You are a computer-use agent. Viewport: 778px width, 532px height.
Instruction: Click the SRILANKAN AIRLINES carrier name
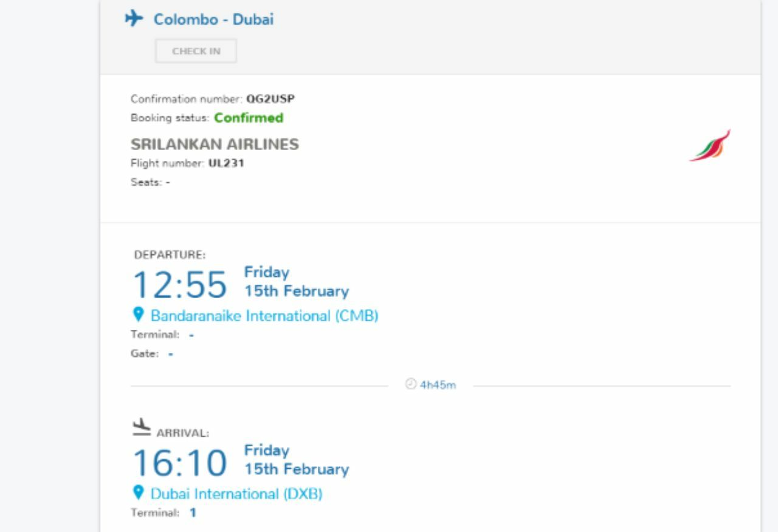point(215,145)
